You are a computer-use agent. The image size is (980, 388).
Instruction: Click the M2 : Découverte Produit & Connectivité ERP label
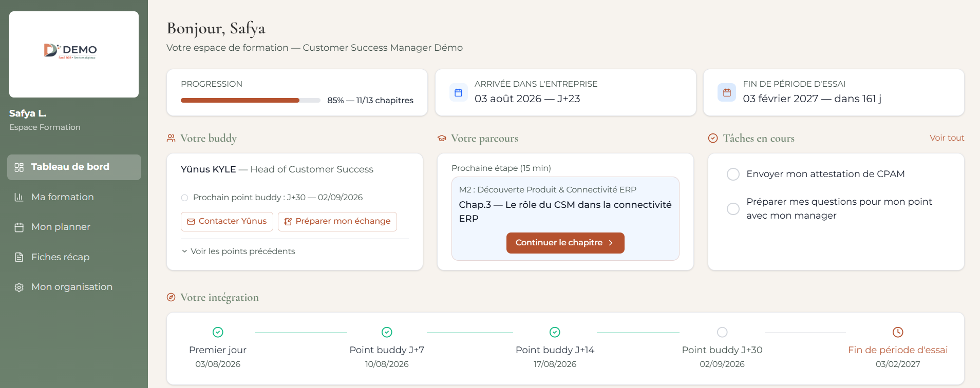click(x=548, y=190)
